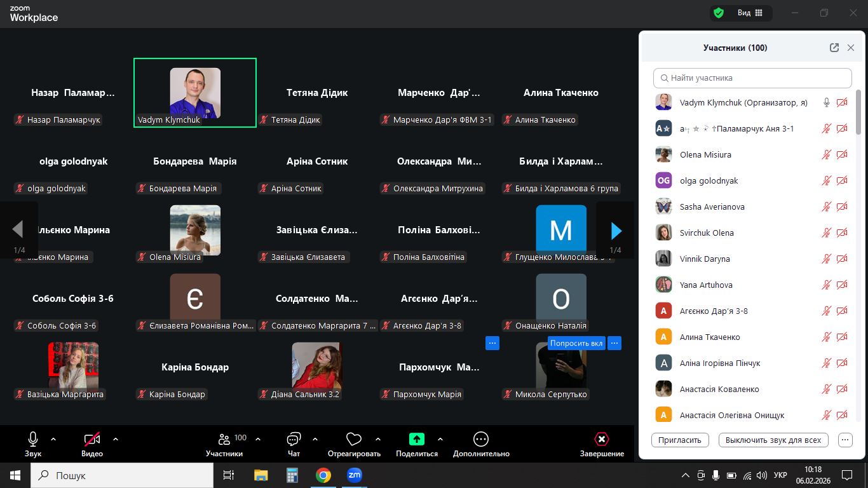Select Vinnik Daryna in participants list

point(752,259)
